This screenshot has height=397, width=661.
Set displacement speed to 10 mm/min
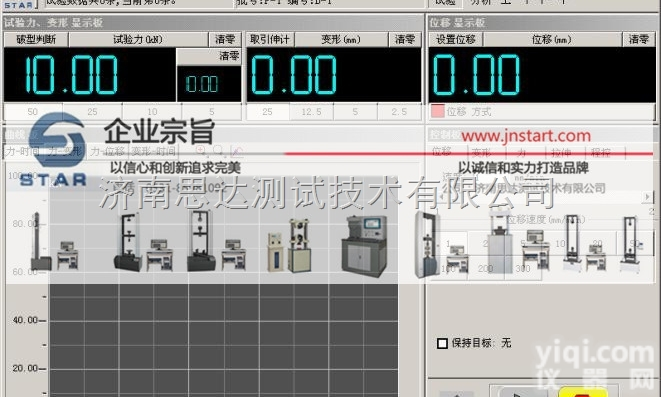click(x=560, y=244)
